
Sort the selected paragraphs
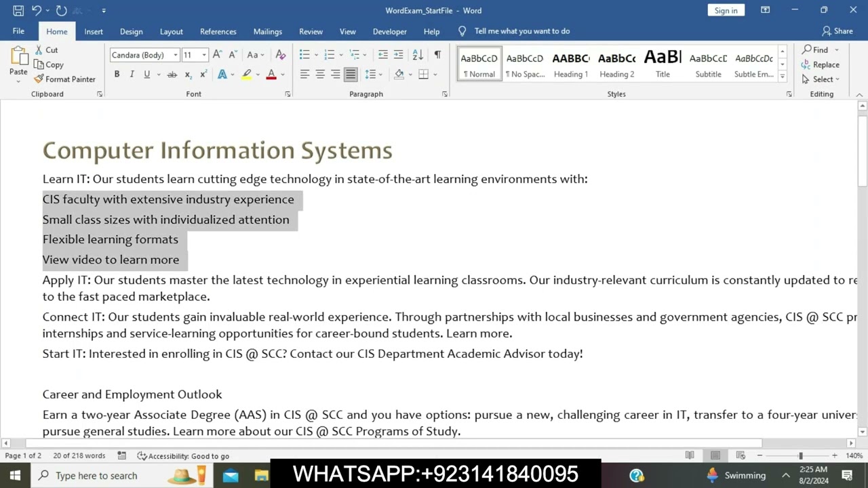click(418, 55)
